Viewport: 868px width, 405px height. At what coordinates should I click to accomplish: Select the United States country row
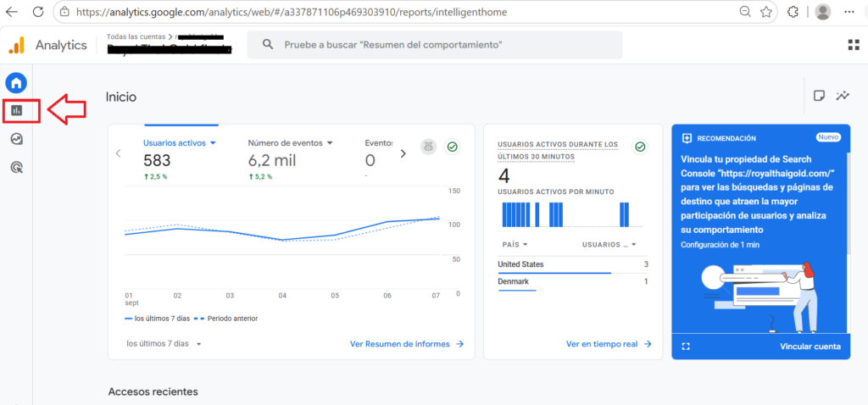click(x=573, y=264)
